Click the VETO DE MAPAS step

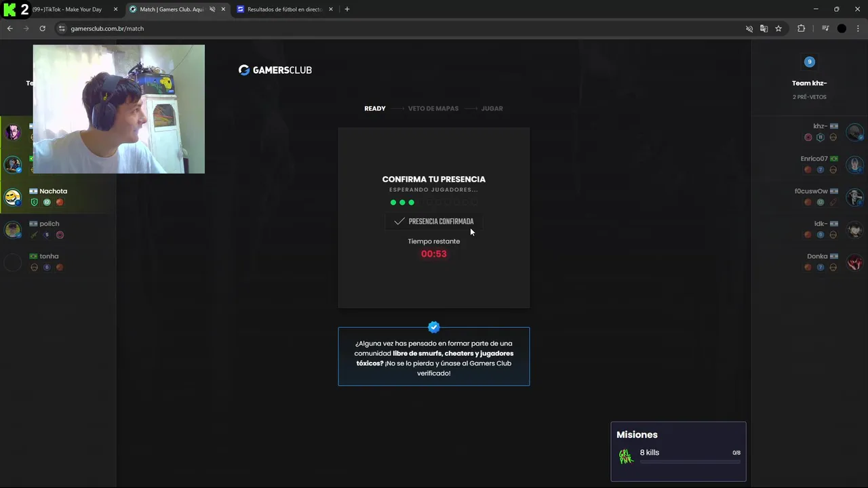click(433, 108)
